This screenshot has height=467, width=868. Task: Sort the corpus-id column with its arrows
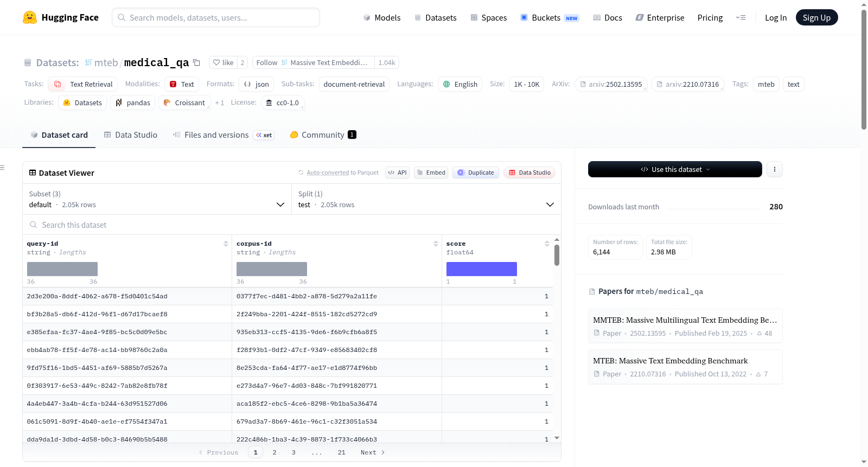pyautogui.click(x=436, y=244)
